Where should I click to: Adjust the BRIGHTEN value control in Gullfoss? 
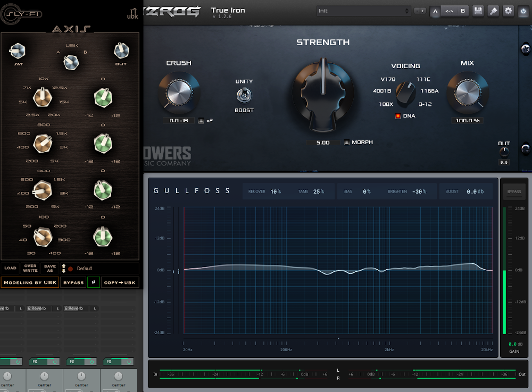coord(418,191)
